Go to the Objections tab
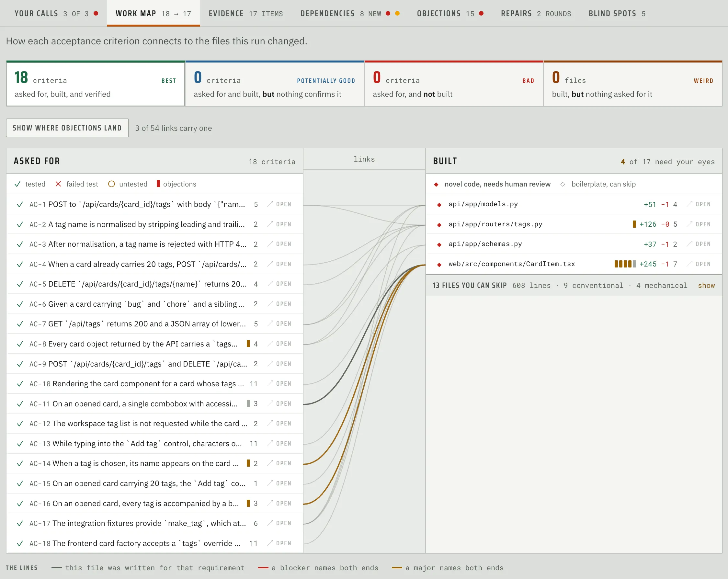Image resolution: width=728 pixels, height=579 pixels. (x=450, y=14)
